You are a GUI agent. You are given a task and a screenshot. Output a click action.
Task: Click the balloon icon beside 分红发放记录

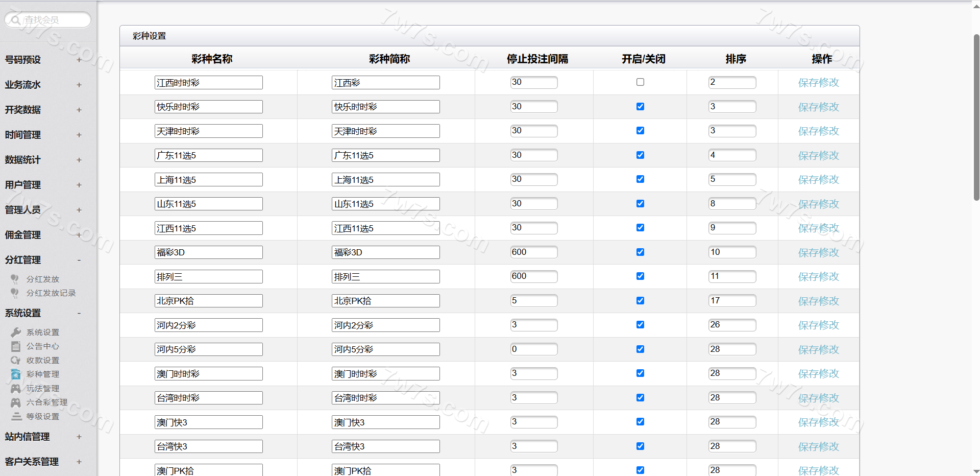[15, 293]
